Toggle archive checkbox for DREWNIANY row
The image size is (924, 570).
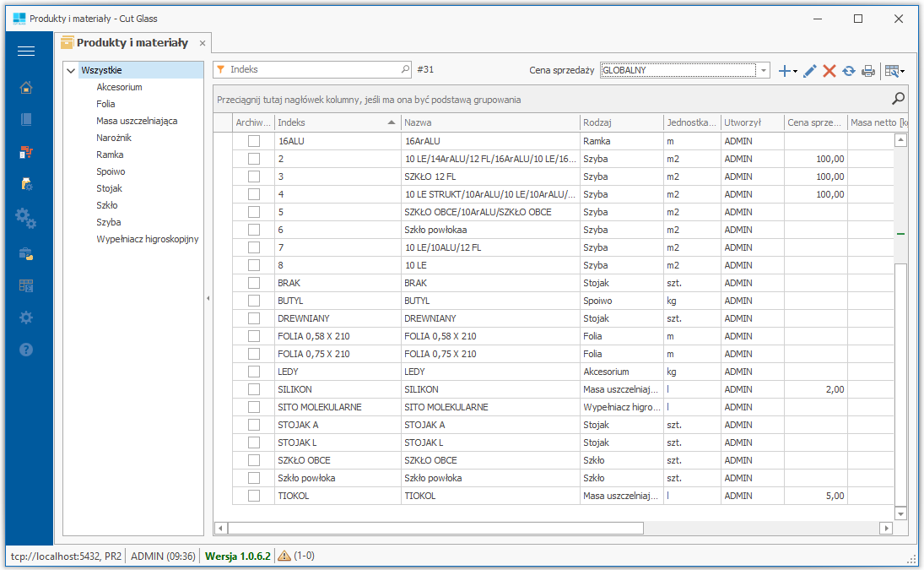(254, 318)
